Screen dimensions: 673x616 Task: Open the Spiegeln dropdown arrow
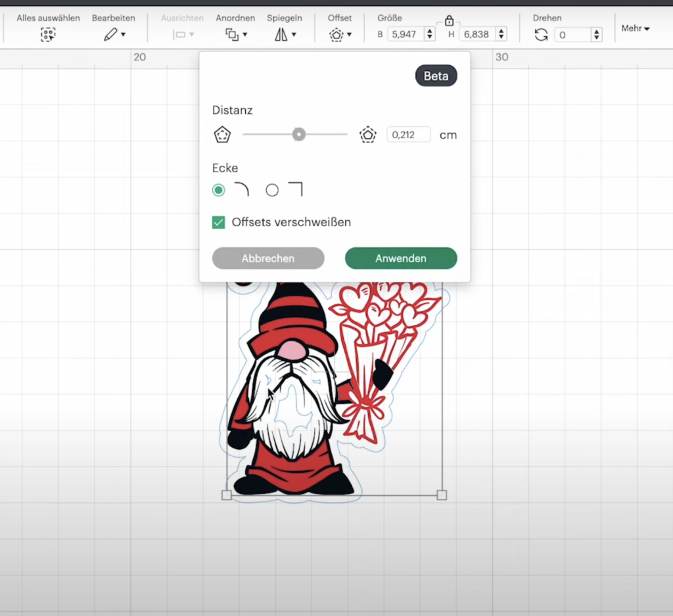294,35
